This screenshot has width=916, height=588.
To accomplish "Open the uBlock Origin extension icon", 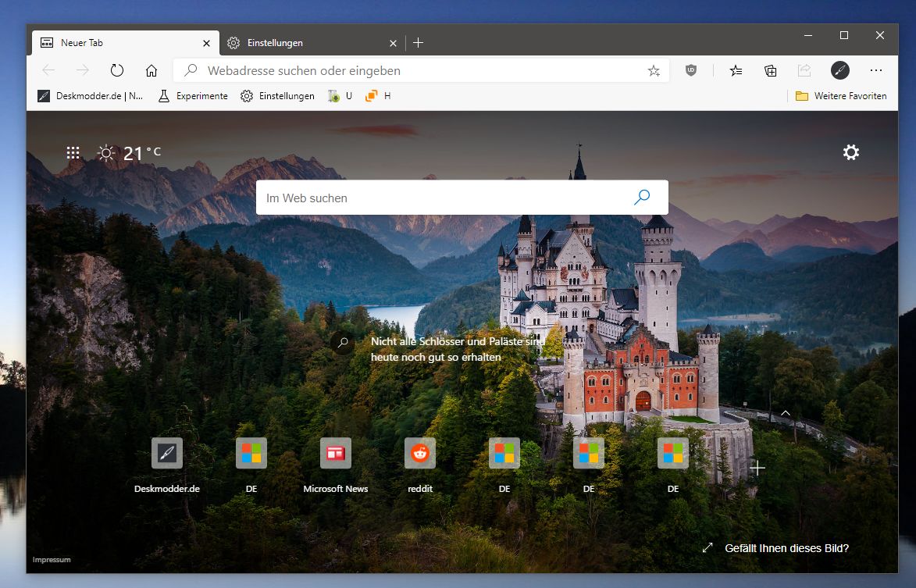I will [x=691, y=70].
